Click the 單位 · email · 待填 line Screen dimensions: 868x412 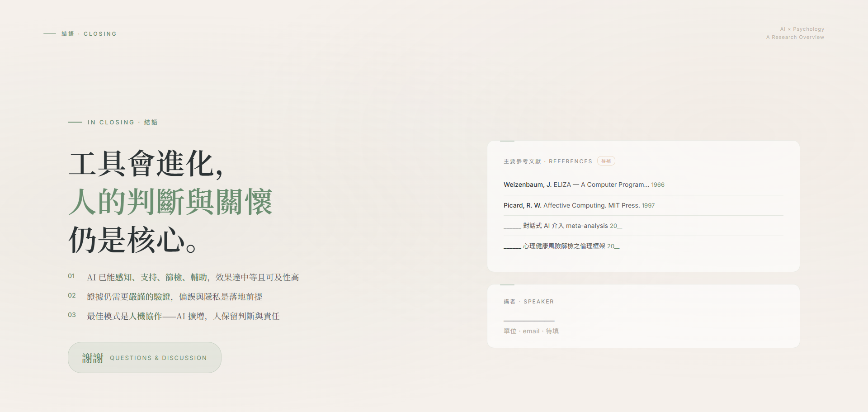click(531, 331)
